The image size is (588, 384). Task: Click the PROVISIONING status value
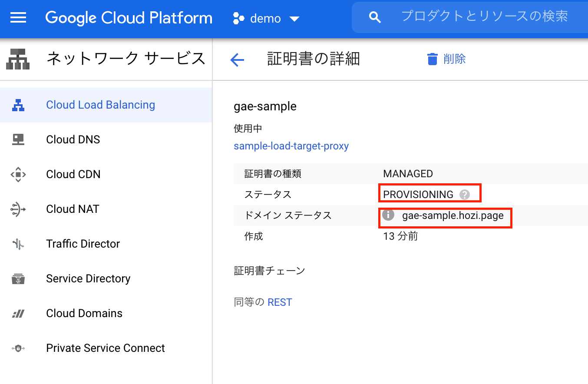click(418, 195)
